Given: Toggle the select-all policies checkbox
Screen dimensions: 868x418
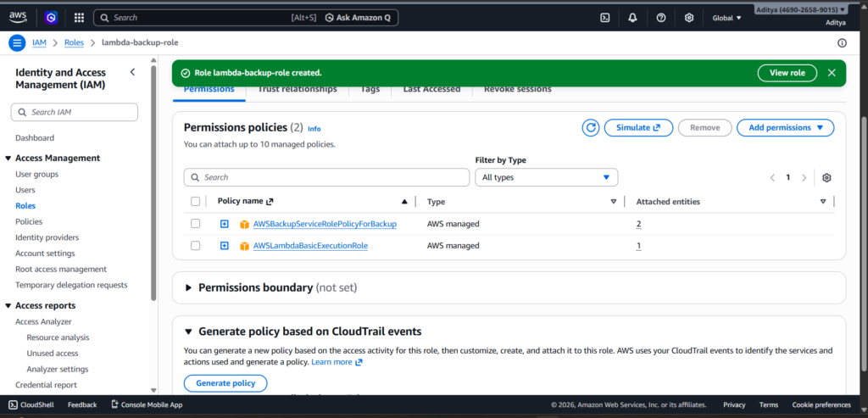Looking at the screenshot, I should pyautogui.click(x=196, y=202).
